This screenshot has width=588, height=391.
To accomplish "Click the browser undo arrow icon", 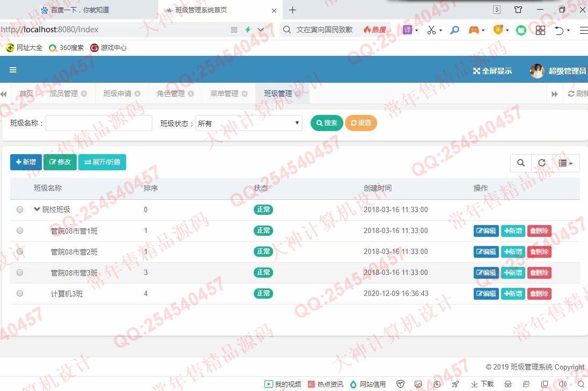I will [559, 31].
